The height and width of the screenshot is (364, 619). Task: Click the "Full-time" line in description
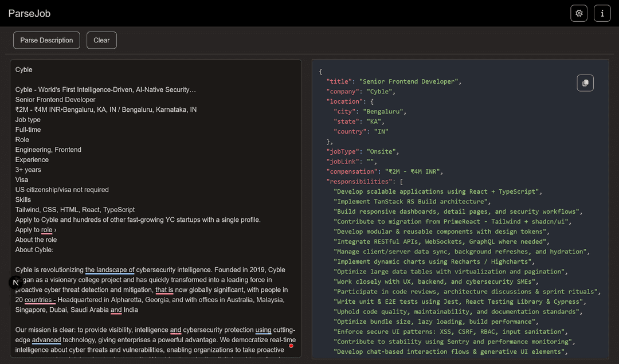coord(28,130)
